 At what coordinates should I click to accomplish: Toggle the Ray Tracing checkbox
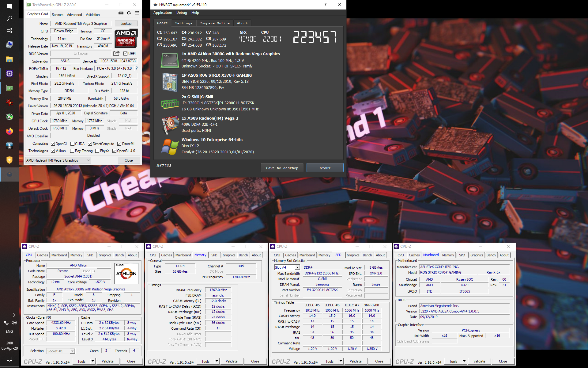72,151
